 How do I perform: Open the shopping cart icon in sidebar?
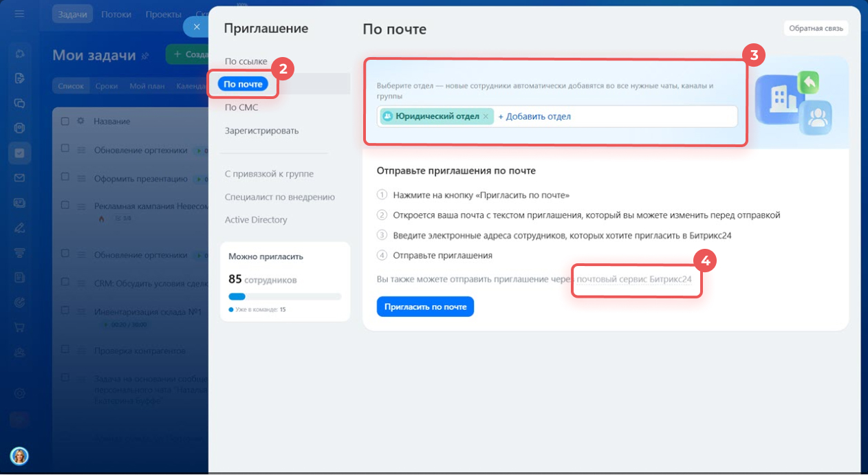[19, 327]
